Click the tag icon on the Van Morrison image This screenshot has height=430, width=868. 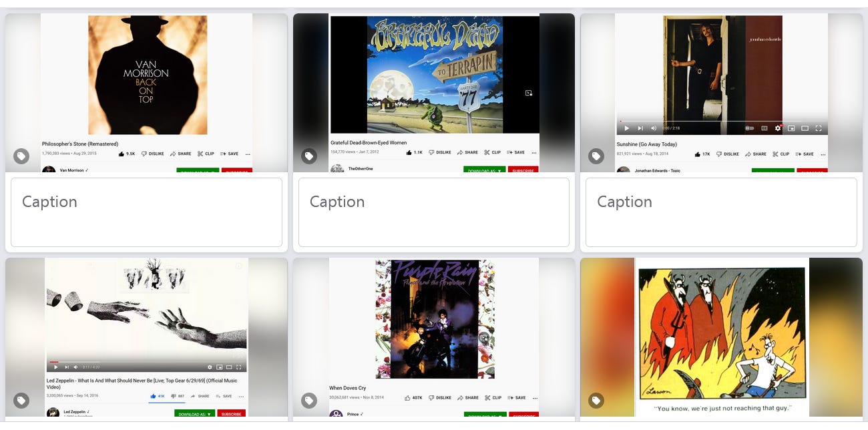pyautogui.click(x=21, y=157)
